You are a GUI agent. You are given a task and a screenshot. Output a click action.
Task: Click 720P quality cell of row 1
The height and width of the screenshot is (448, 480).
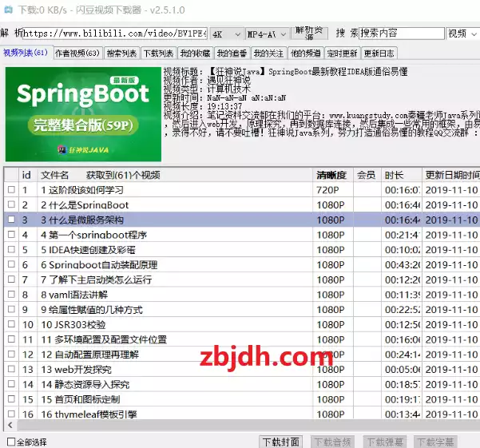tap(333, 190)
